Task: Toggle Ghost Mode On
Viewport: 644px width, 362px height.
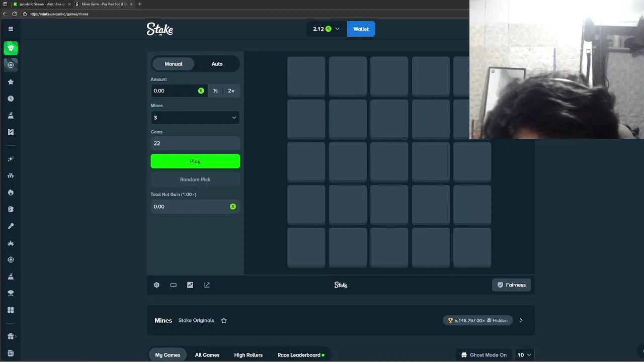Action: [484, 355]
